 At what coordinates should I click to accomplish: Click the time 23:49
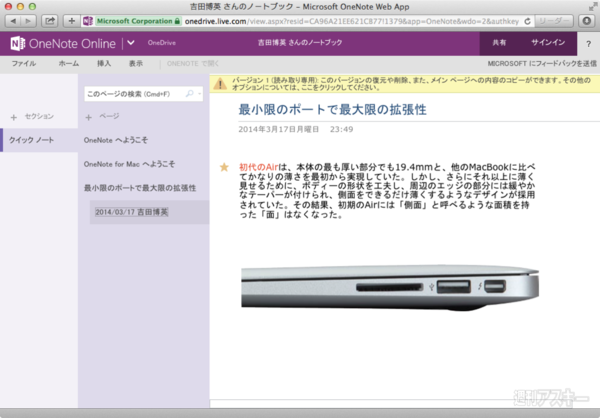341,129
